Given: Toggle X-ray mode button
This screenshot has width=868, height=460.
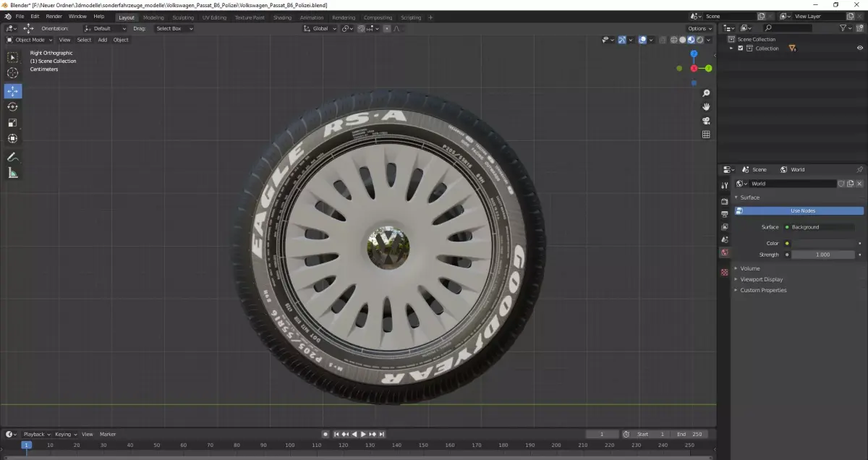Looking at the screenshot, I should (x=661, y=40).
